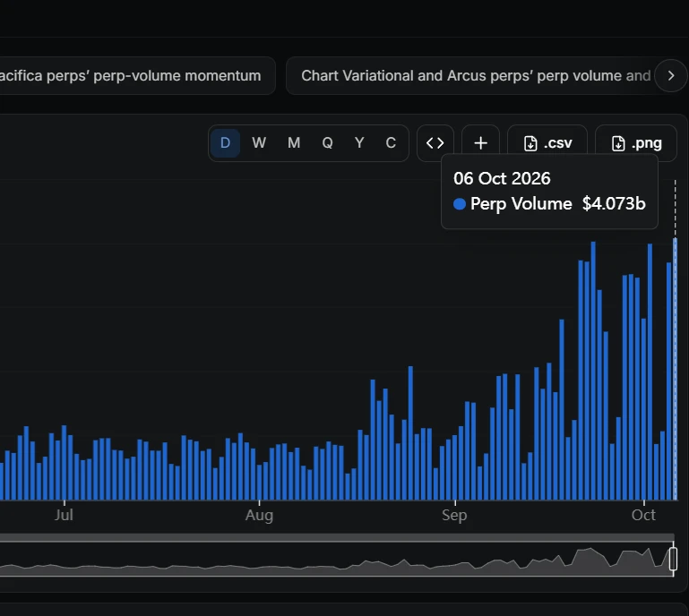Select the cumulative C option
689x616 pixels.
tap(391, 143)
